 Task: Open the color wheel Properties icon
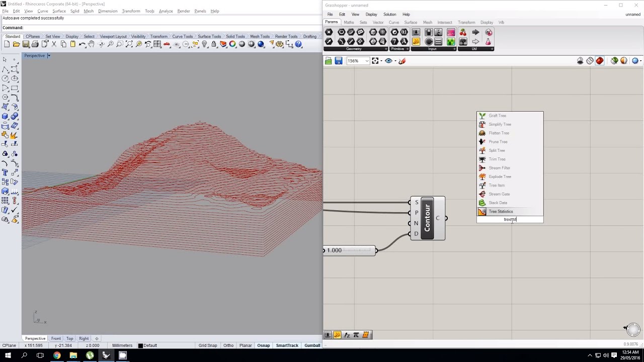pyautogui.click(x=232, y=44)
